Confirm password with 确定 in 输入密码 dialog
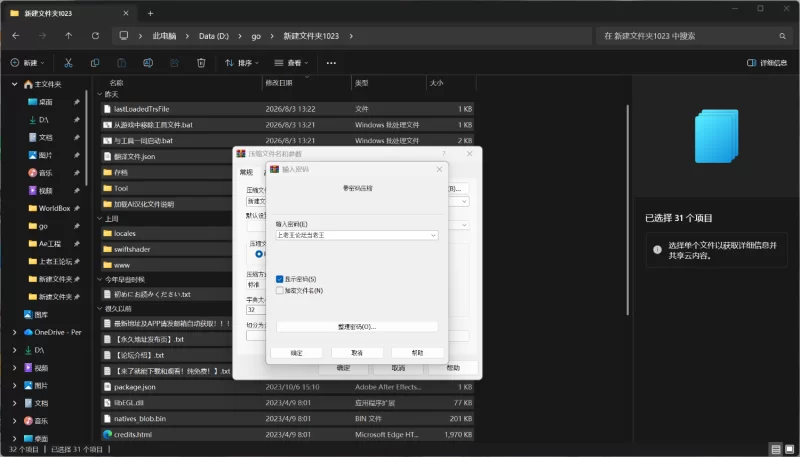 tap(296, 353)
